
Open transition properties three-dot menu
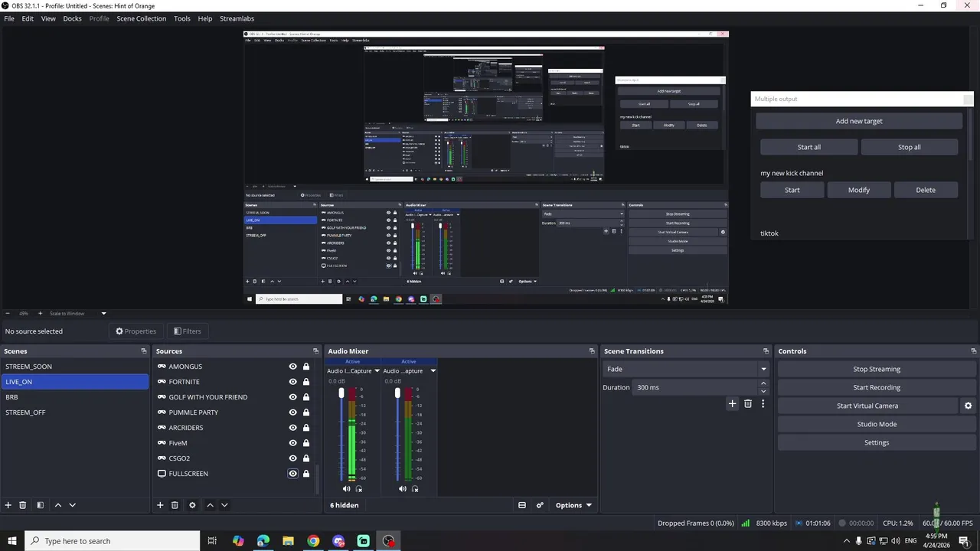(763, 403)
